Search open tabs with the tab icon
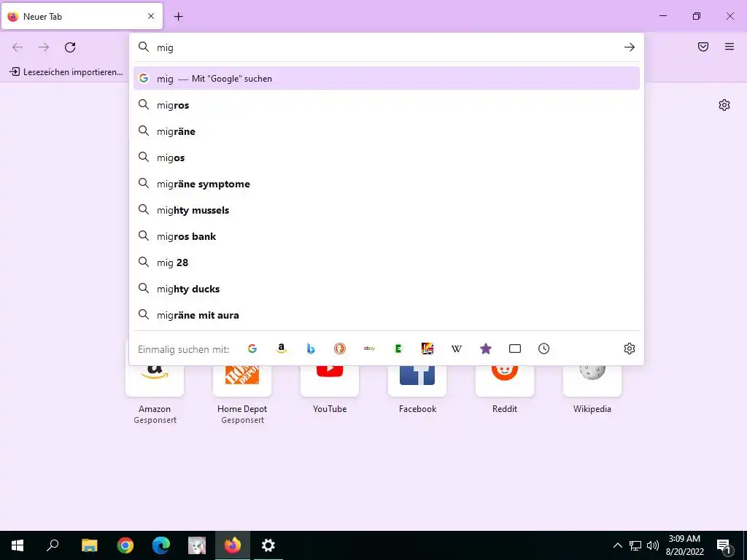 point(515,349)
